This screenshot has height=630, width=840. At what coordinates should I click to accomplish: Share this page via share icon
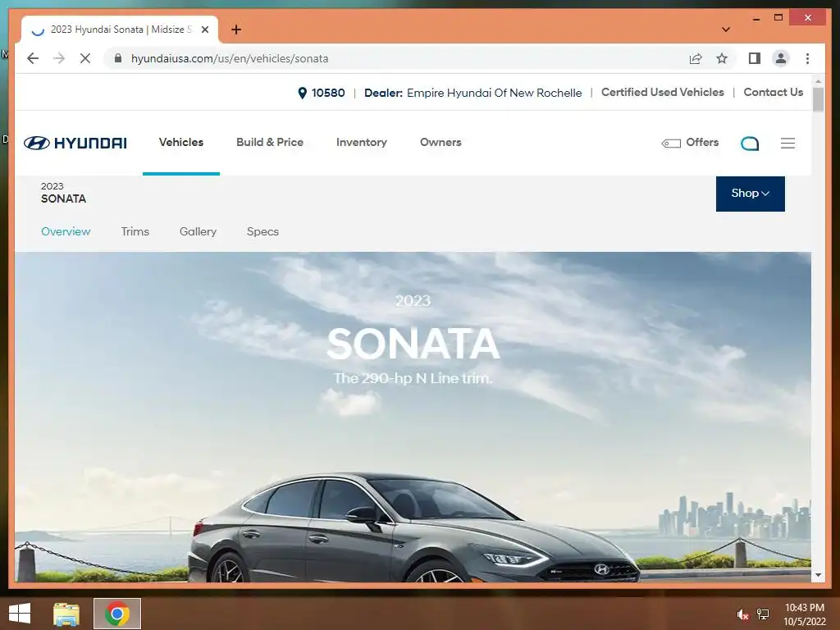point(696,58)
